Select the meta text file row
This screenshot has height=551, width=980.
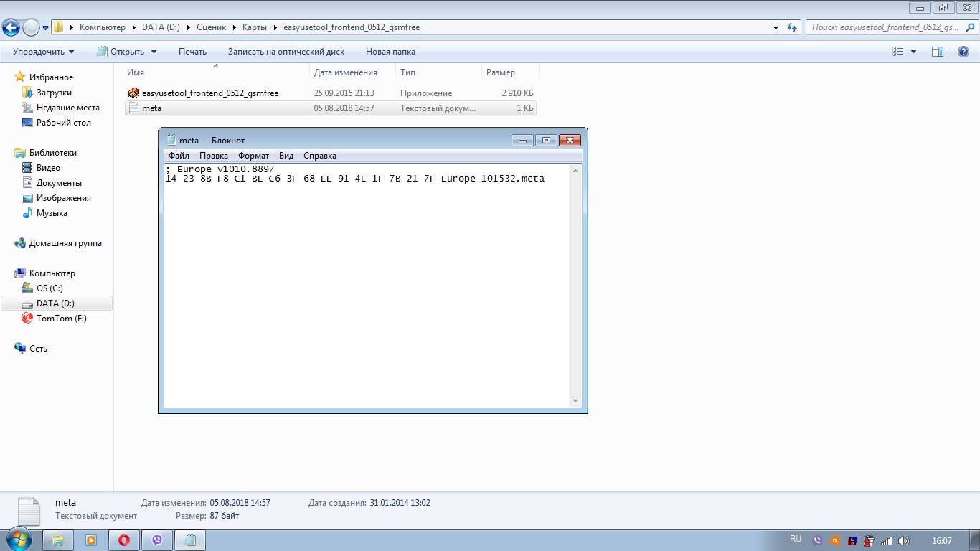click(x=330, y=108)
